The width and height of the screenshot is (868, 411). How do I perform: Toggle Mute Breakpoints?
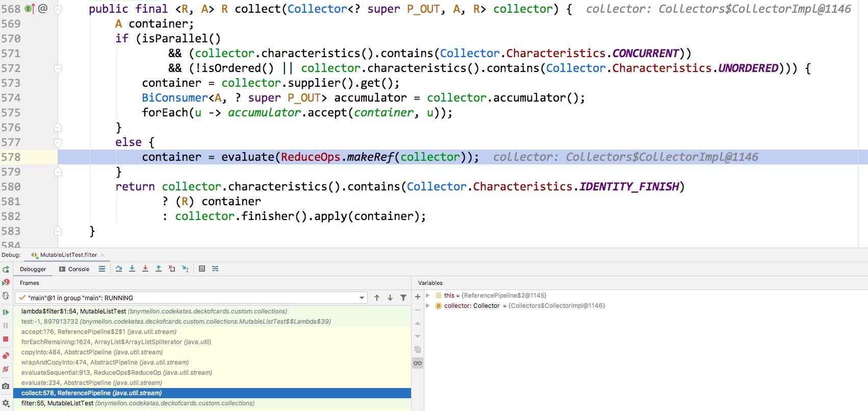6,369
